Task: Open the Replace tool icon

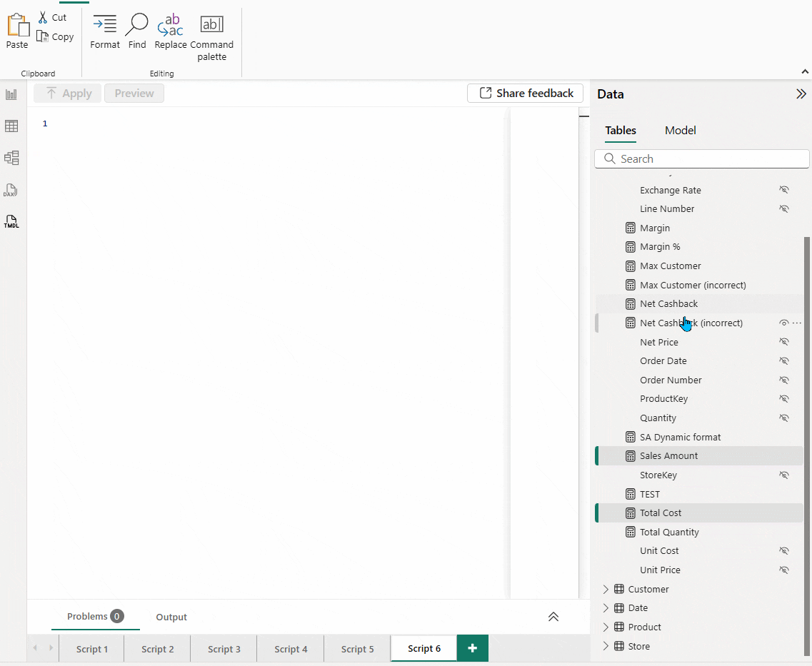Action: (171, 25)
